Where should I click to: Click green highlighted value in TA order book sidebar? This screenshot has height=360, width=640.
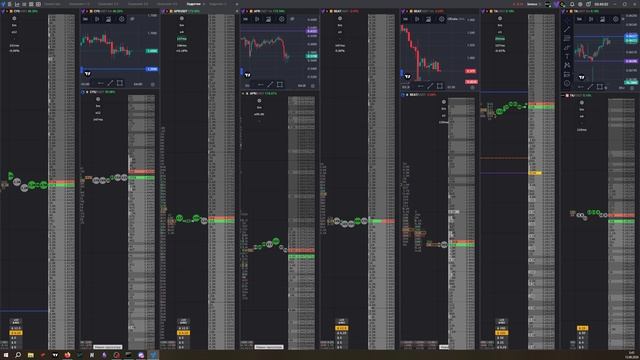pyautogui.click(x=500, y=39)
